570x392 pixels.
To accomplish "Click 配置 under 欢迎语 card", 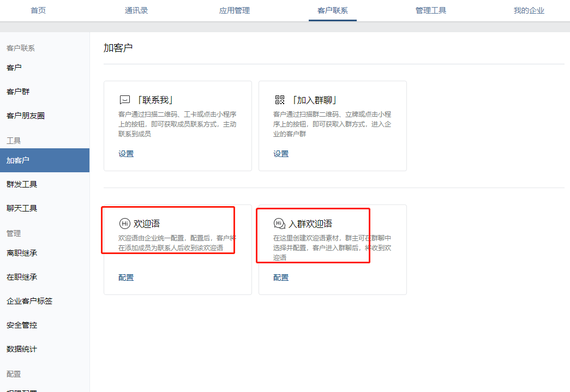I will [x=126, y=278].
